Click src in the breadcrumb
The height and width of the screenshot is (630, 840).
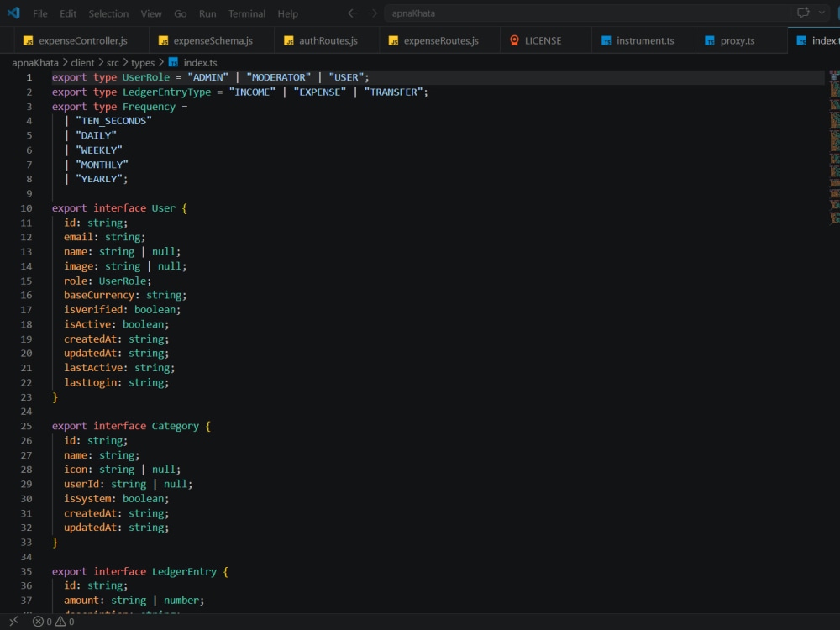[113, 63]
